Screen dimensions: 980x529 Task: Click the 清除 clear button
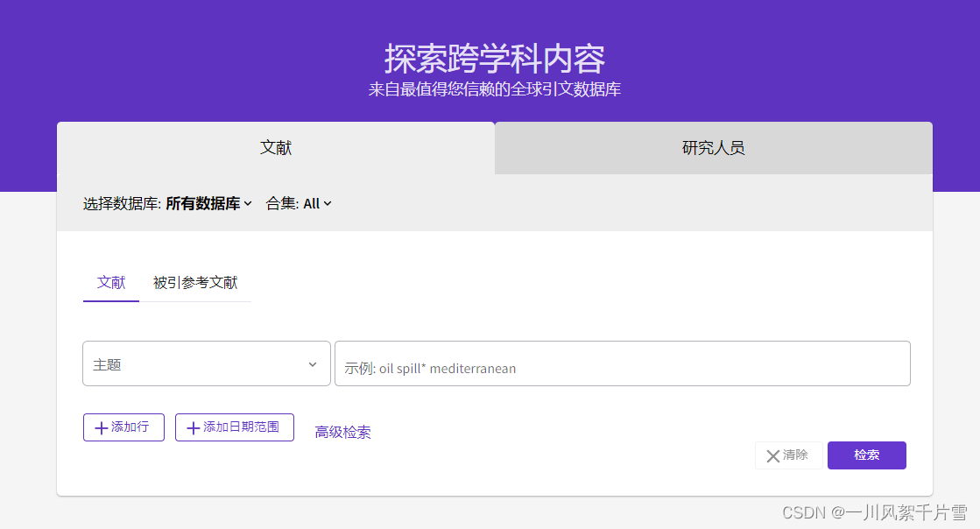click(788, 455)
